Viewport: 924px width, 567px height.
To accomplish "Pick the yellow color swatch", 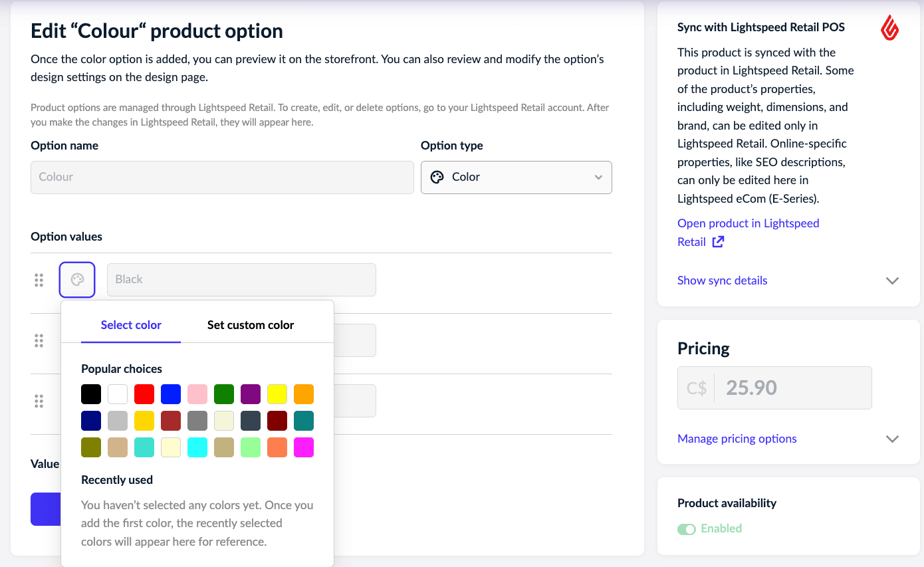I will click(277, 394).
